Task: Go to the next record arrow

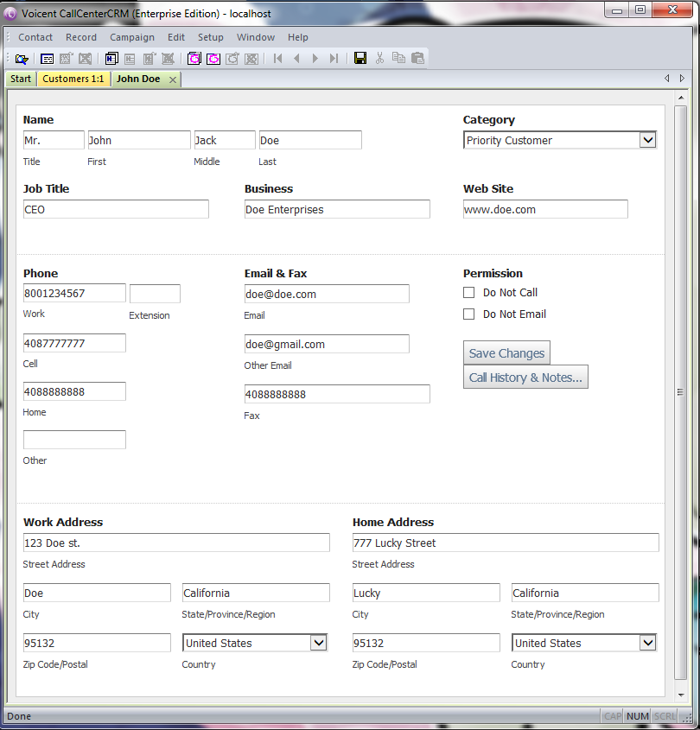Action: click(315, 59)
